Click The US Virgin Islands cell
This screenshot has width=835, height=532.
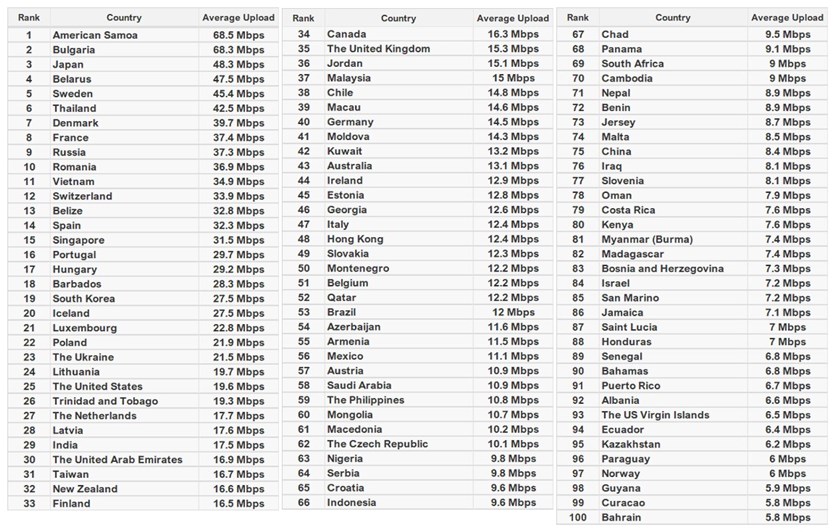pyautogui.click(x=655, y=415)
